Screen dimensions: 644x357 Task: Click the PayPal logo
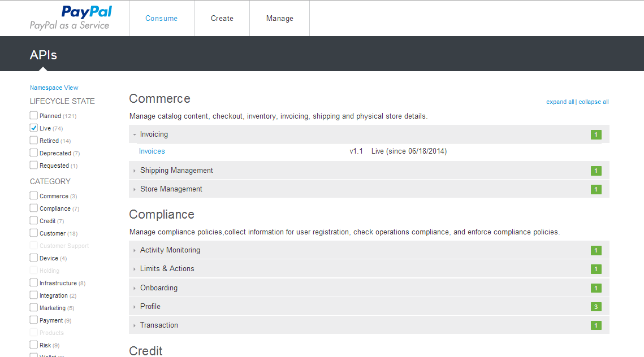point(87,11)
